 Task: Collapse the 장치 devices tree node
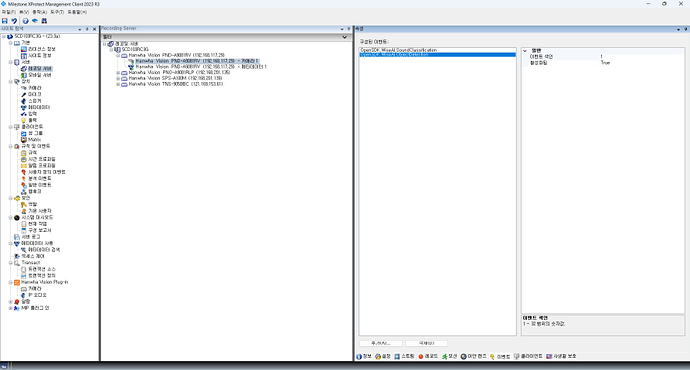pyautogui.click(x=11, y=82)
